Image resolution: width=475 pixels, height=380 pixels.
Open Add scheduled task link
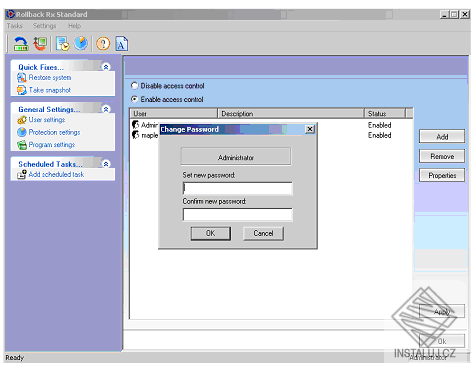[56, 174]
